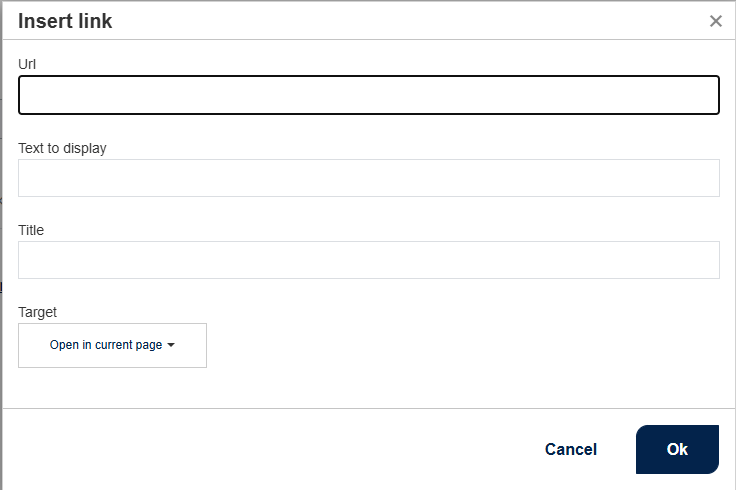Click the Title label above its field

tap(31, 230)
